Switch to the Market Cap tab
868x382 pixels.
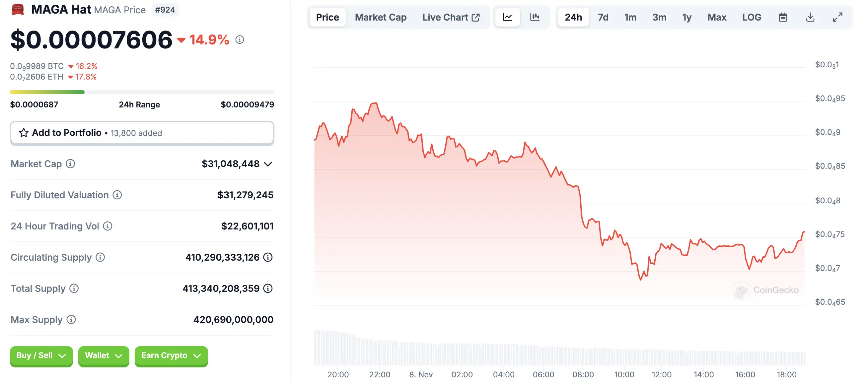coord(381,17)
